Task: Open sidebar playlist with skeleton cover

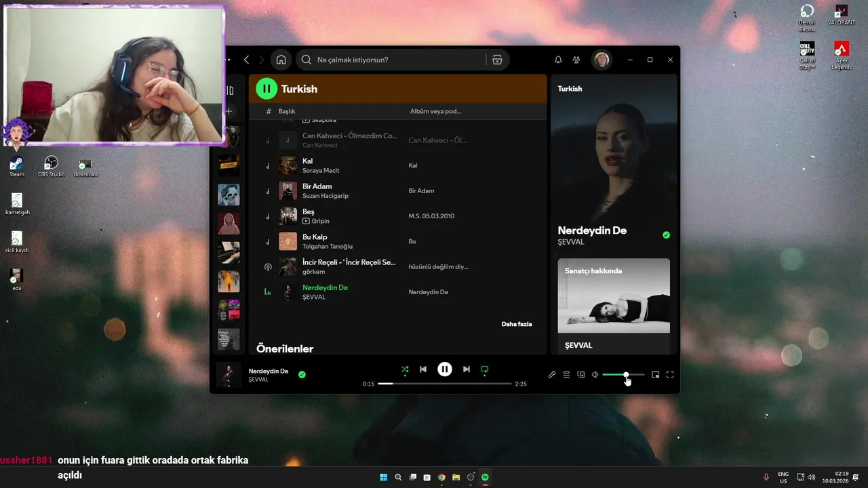Action: pyautogui.click(x=229, y=195)
